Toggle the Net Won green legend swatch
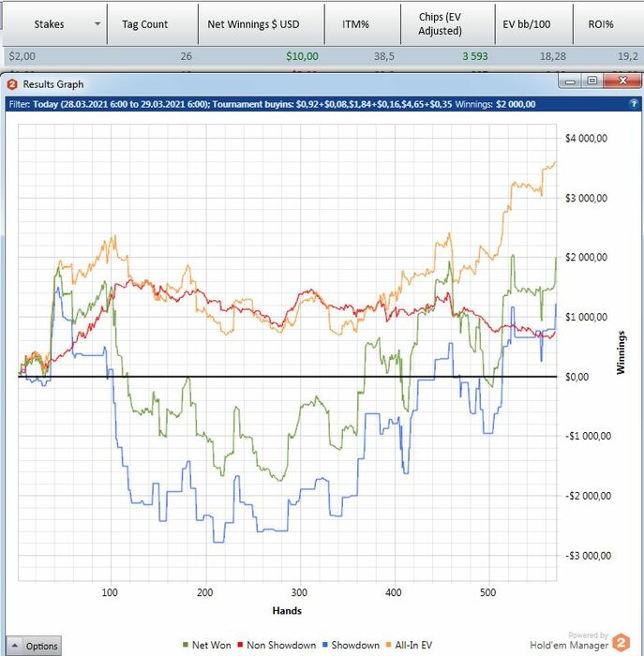Viewport: 644px width, 656px height. click(x=186, y=646)
